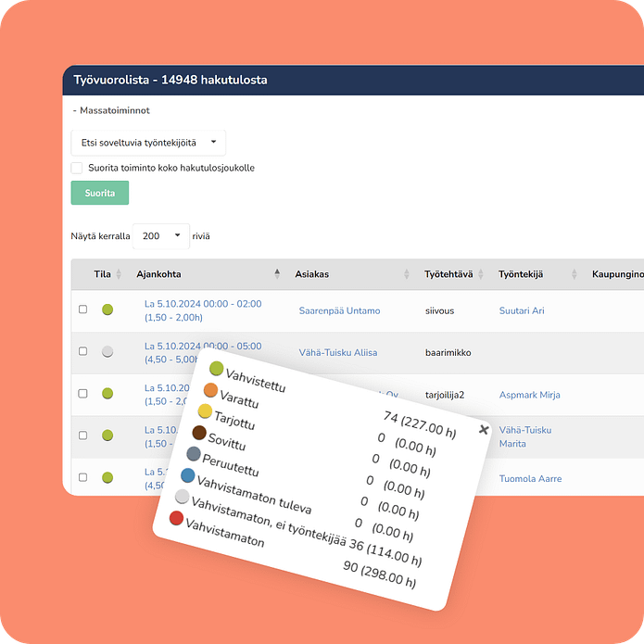The width and height of the screenshot is (644, 644).
Task: Enable Suorita toiminto koko hakutulosjoukolle checkbox
Action: point(77,169)
